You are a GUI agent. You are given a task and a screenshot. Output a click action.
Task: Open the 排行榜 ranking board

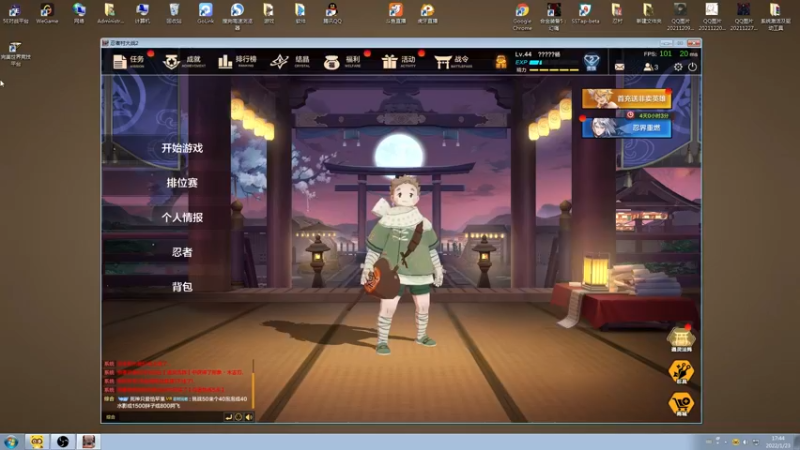(237, 62)
